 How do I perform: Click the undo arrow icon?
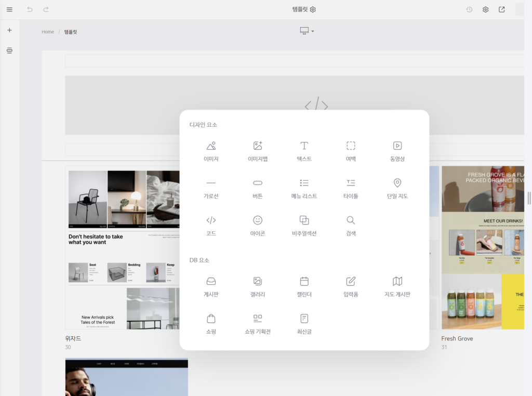click(x=30, y=9)
